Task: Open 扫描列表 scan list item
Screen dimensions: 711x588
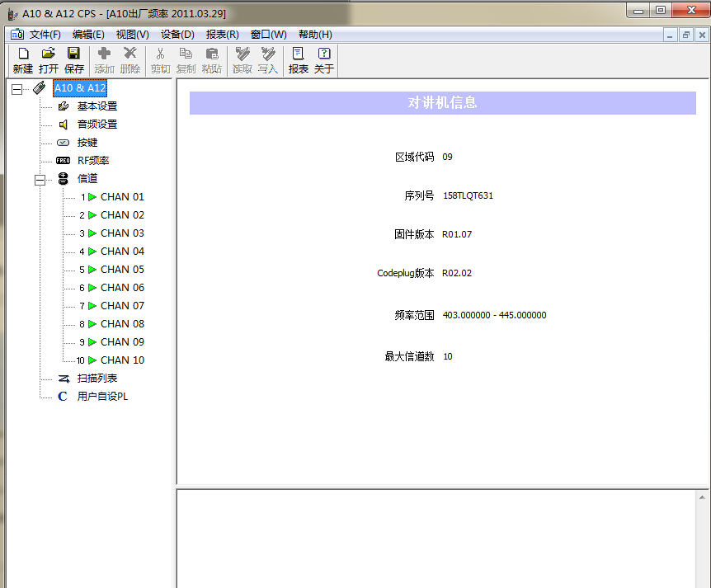Action: pyautogui.click(x=97, y=379)
